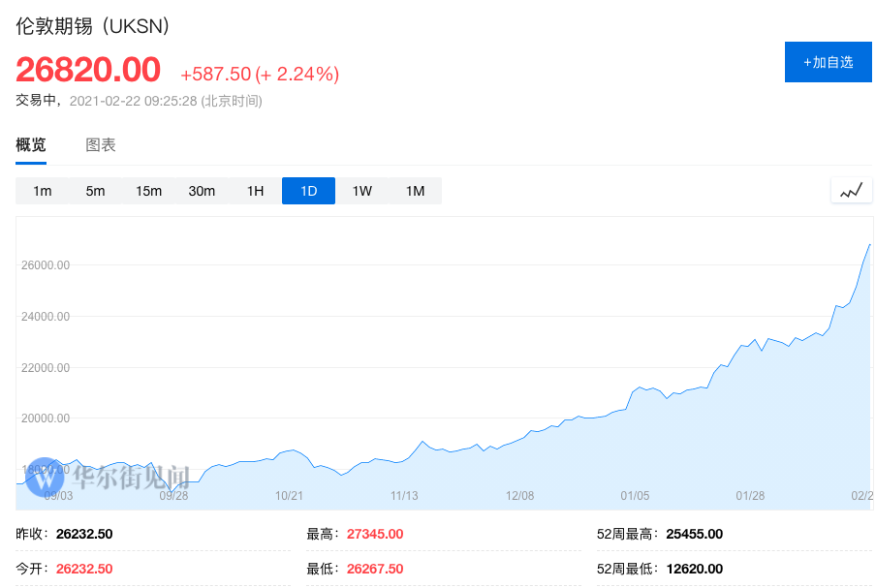Select the 1m interval
This screenshot has height=588, width=876.
43,191
